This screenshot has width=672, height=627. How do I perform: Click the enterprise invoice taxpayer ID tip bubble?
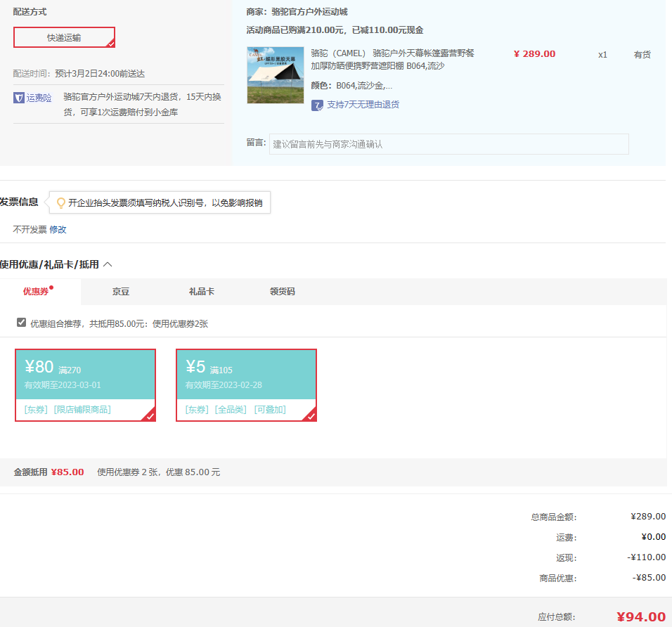[160, 202]
